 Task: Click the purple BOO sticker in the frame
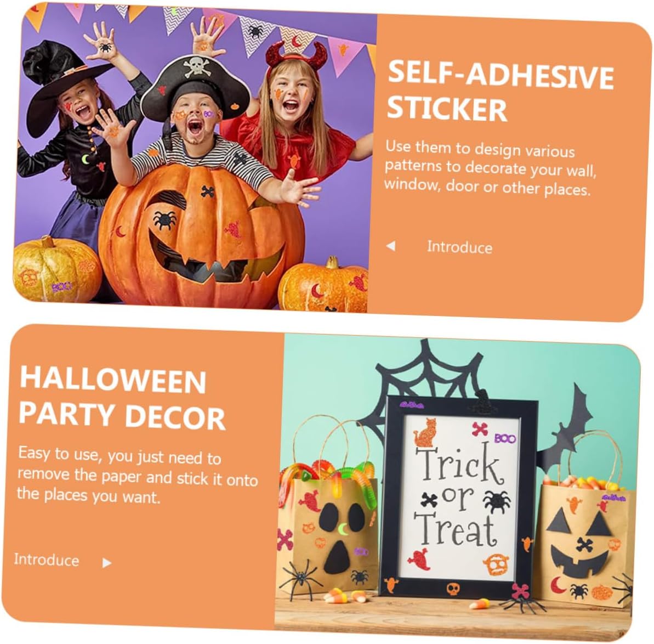click(x=505, y=438)
